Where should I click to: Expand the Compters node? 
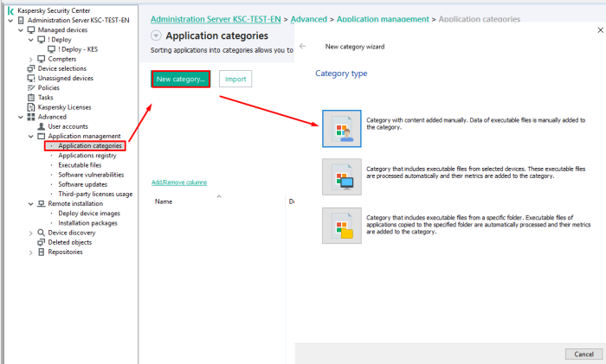coord(31,60)
